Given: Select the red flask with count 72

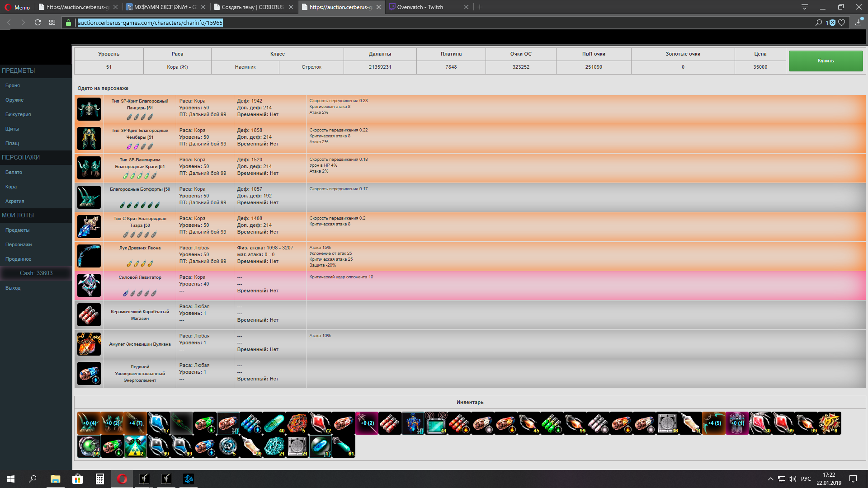Looking at the screenshot, I should point(320,423).
